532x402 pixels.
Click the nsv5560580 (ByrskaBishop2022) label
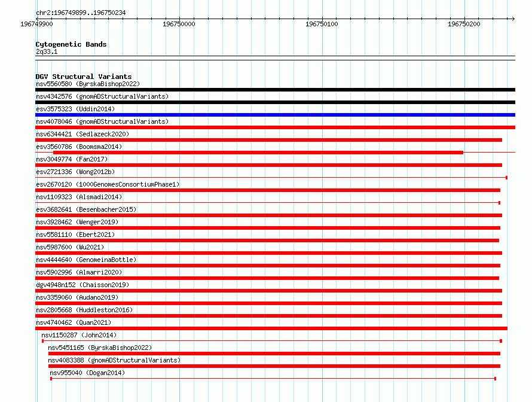point(88,84)
